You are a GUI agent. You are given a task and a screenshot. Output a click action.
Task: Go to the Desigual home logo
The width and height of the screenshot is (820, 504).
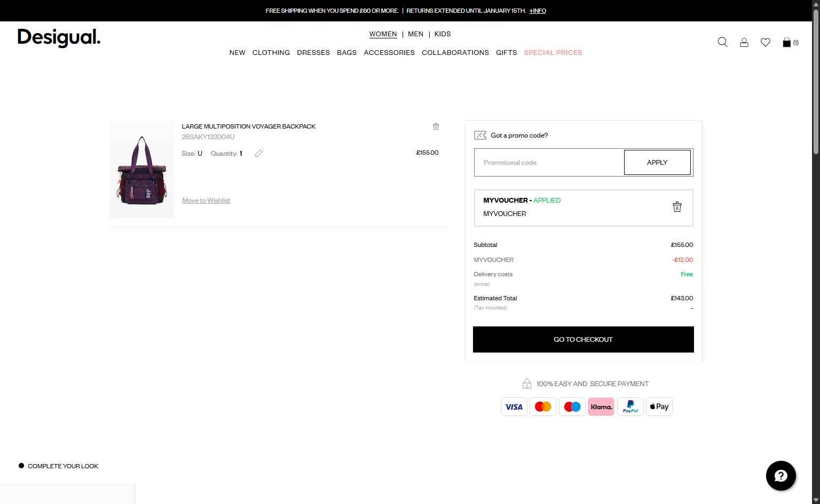tap(59, 38)
